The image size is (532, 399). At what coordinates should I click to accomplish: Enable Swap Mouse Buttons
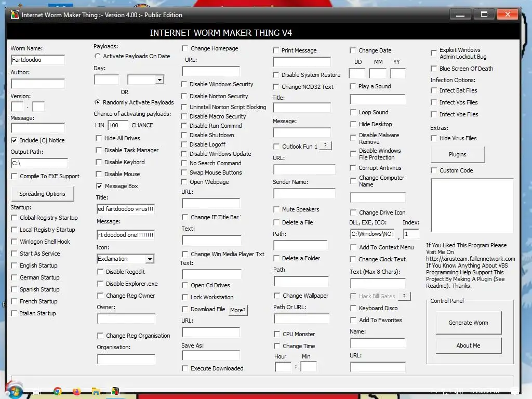pyautogui.click(x=184, y=172)
